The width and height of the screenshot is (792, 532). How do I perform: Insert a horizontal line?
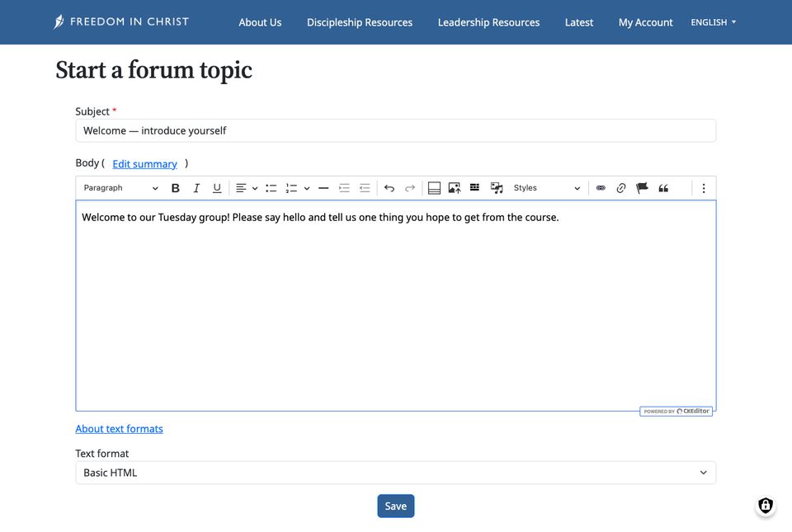click(323, 188)
